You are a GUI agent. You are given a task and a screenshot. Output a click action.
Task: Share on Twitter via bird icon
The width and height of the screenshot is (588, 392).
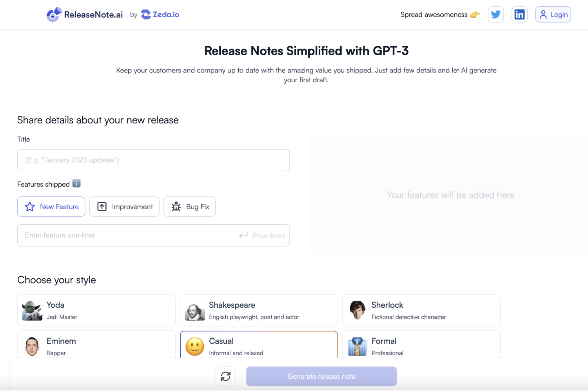tap(496, 15)
